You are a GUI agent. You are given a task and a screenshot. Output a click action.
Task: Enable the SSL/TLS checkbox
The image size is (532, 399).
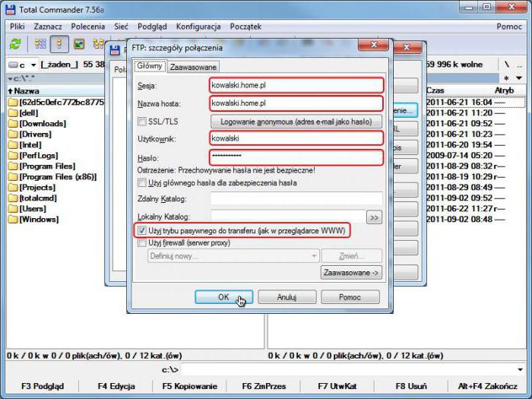142,121
